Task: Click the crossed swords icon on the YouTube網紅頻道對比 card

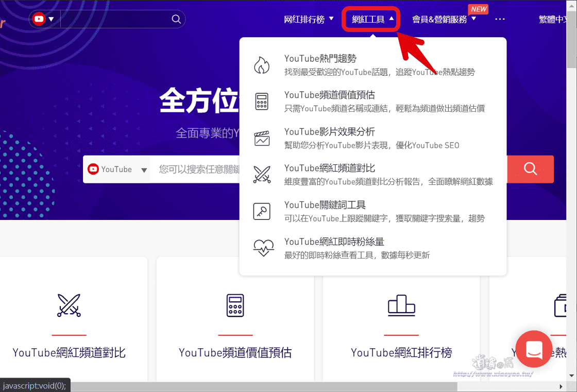Action: [x=69, y=305]
